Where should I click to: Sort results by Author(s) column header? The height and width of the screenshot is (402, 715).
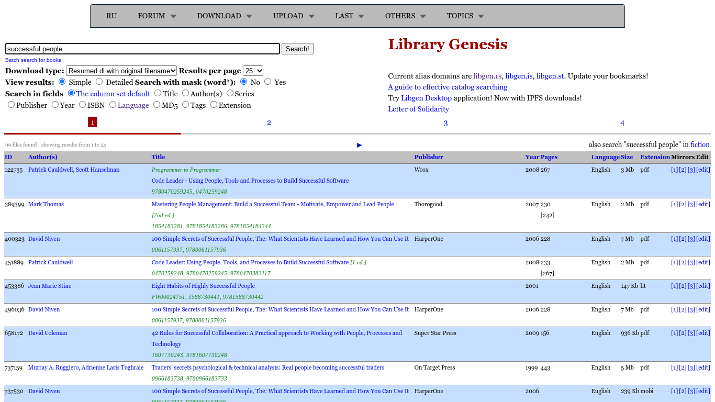[x=43, y=157]
